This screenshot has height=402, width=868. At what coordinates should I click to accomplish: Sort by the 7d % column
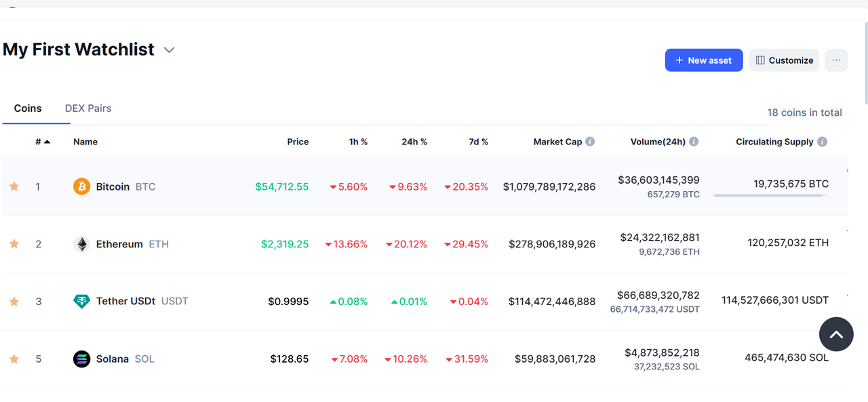[478, 142]
